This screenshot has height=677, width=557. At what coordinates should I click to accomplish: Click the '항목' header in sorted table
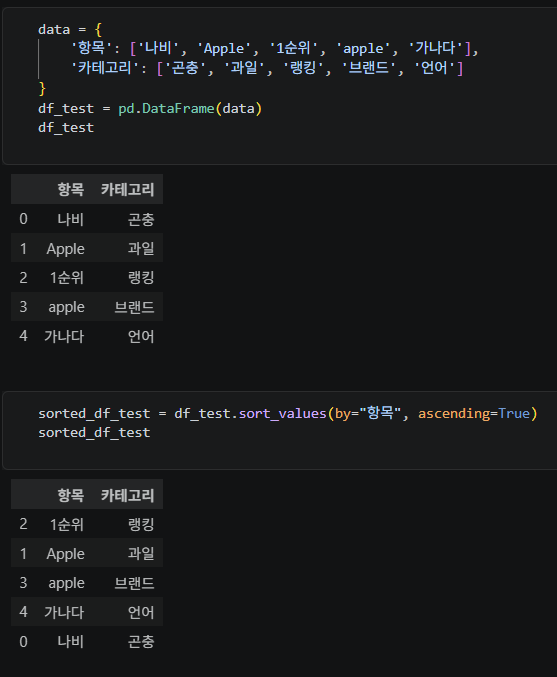click(71, 495)
